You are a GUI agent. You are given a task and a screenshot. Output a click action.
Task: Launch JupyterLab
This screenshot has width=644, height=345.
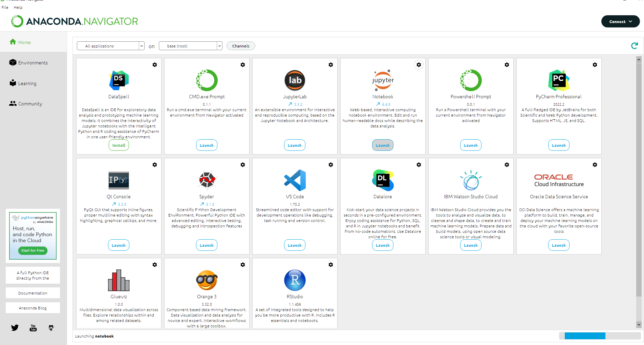click(x=295, y=145)
